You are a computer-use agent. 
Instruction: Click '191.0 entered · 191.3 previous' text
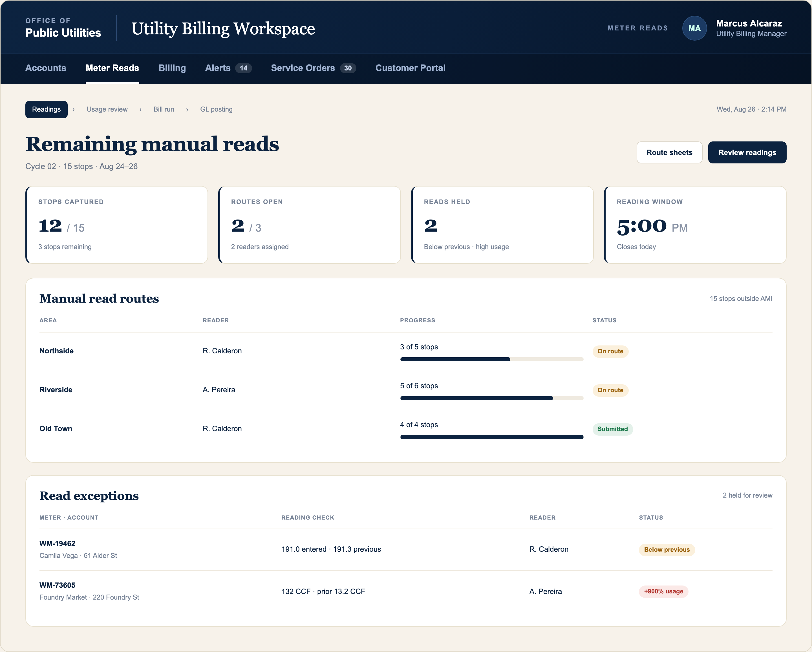tap(331, 549)
